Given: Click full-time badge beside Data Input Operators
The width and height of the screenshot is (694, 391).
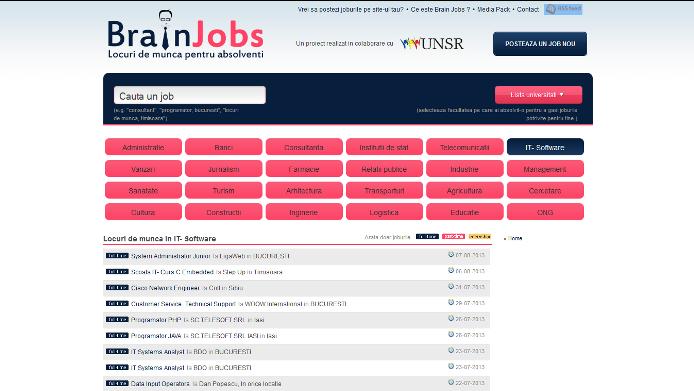Looking at the screenshot, I should point(117,383).
